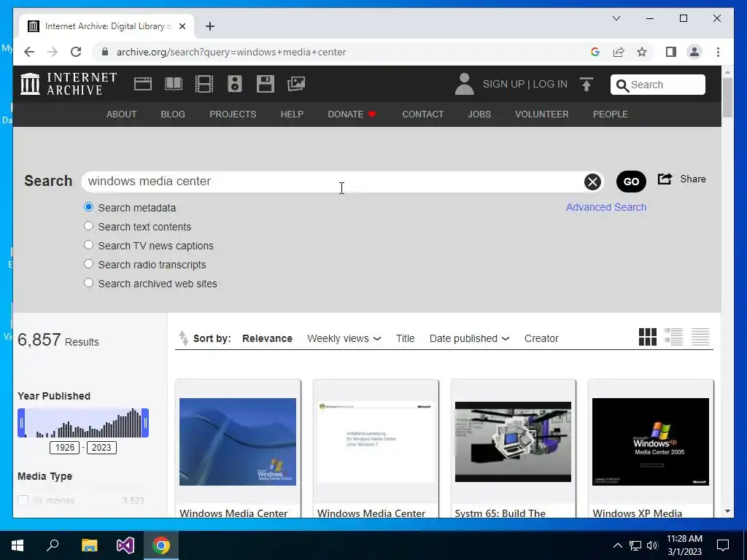The width and height of the screenshot is (747, 560).
Task: Click the upload arrow icon
Action: coord(587,85)
